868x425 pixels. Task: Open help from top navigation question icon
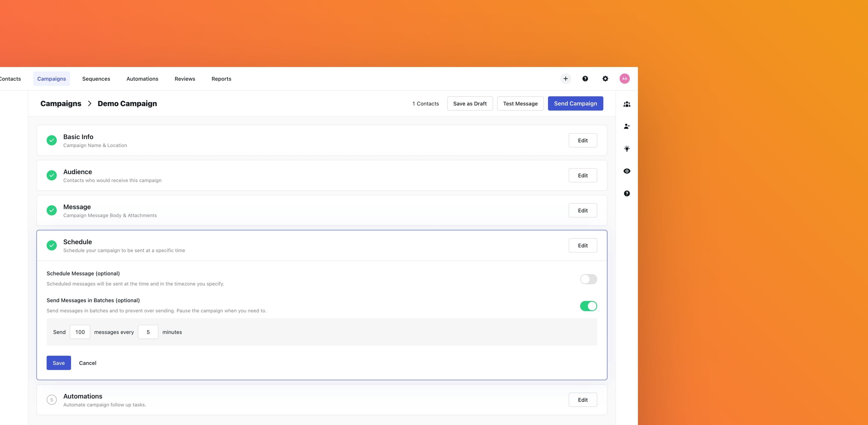[x=585, y=79]
